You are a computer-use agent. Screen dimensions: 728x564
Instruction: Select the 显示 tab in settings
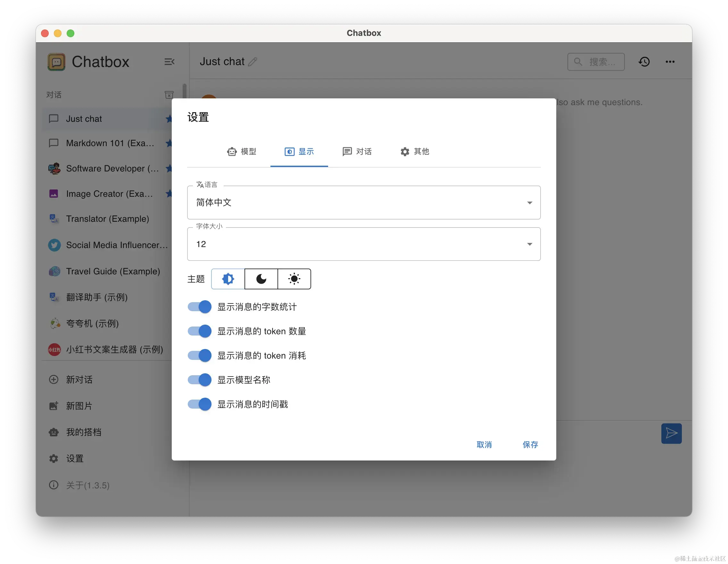click(x=299, y=151)
